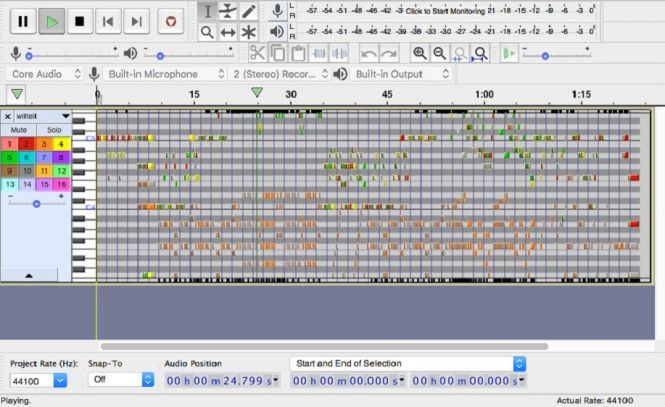The width and height of the screenshot is (665, 407).
Task: Toggle MIDI channel 12 button
Action: [61, 171]
